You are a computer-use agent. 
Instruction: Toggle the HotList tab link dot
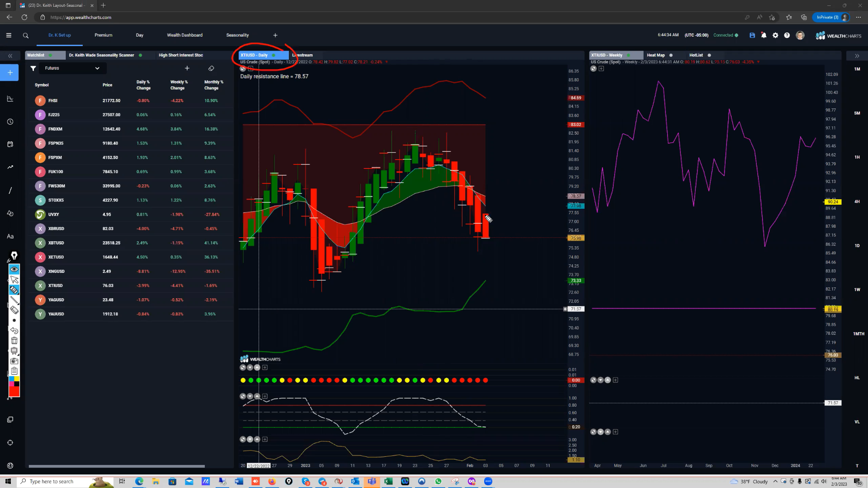point(709,55)
